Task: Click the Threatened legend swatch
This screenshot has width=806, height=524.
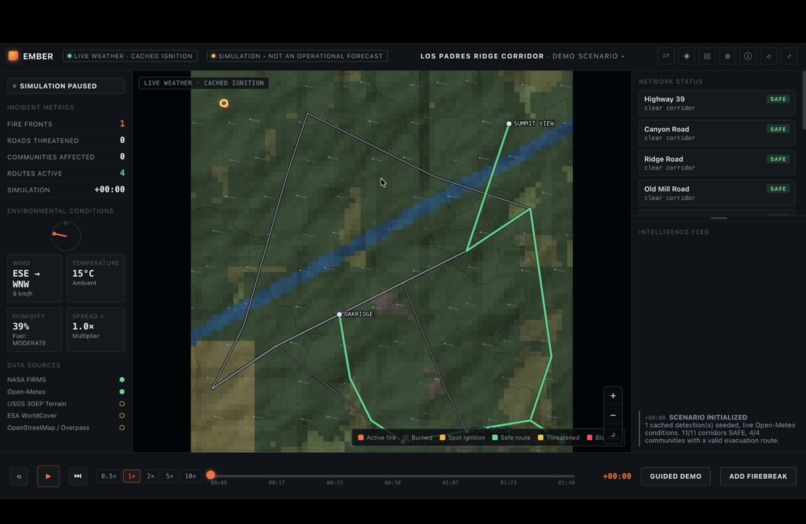Action: pyautogui.click(x=540, y=438)
